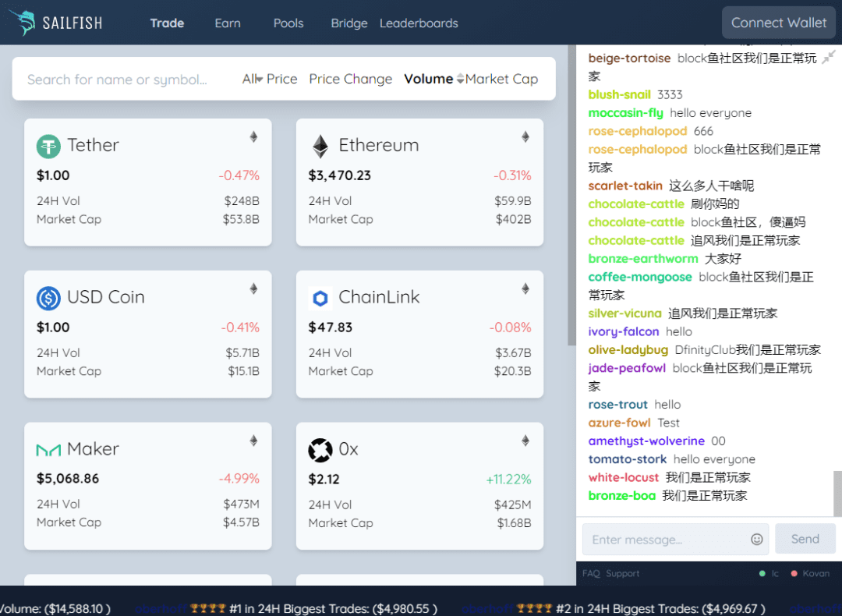The height and width of the screenshot is (616, 842).
Task: Click chat username olive-ladybug
Action: [628, 350]
